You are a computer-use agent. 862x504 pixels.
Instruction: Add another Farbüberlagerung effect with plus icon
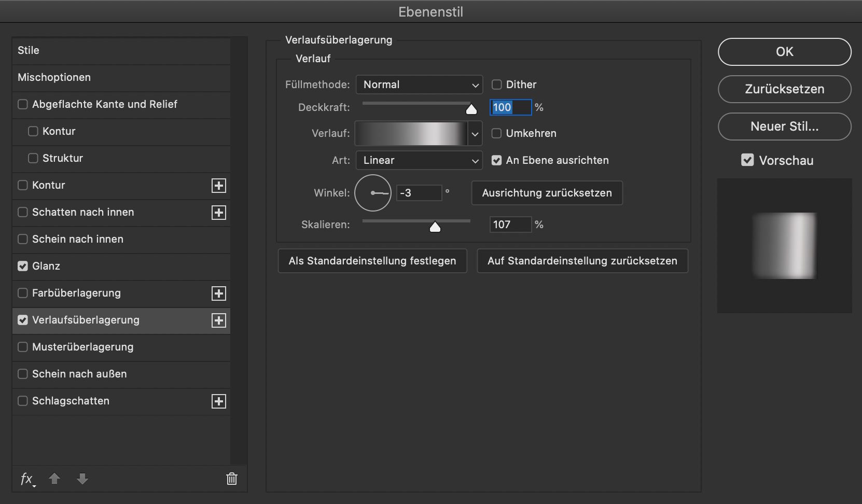(x=219, y=293)
